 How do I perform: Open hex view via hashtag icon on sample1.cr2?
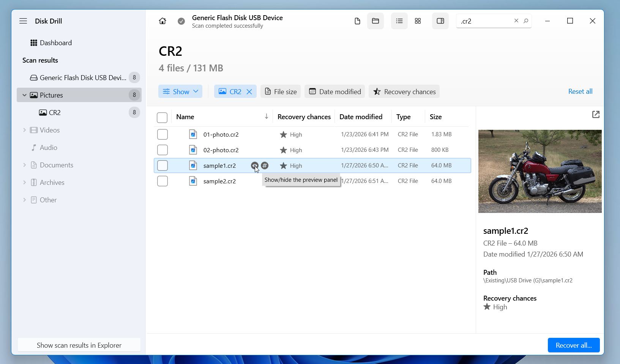tap(265, 165)
